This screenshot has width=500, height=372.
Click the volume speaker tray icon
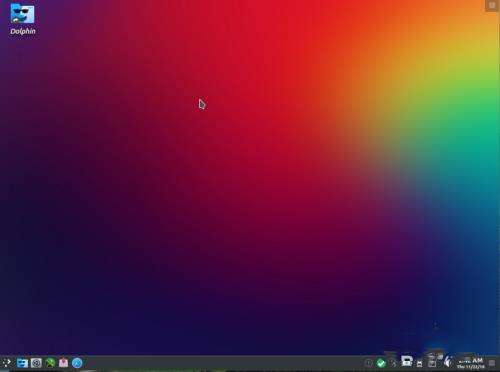click(x=448, y=361)
